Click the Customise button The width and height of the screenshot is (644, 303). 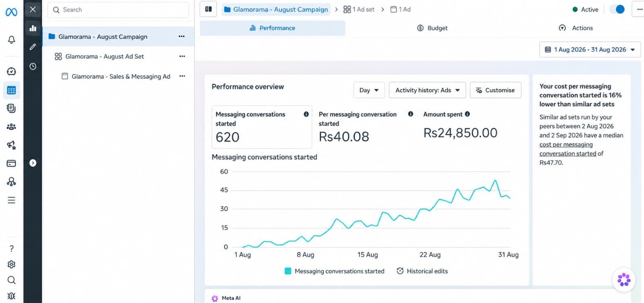tap(495, 90)
